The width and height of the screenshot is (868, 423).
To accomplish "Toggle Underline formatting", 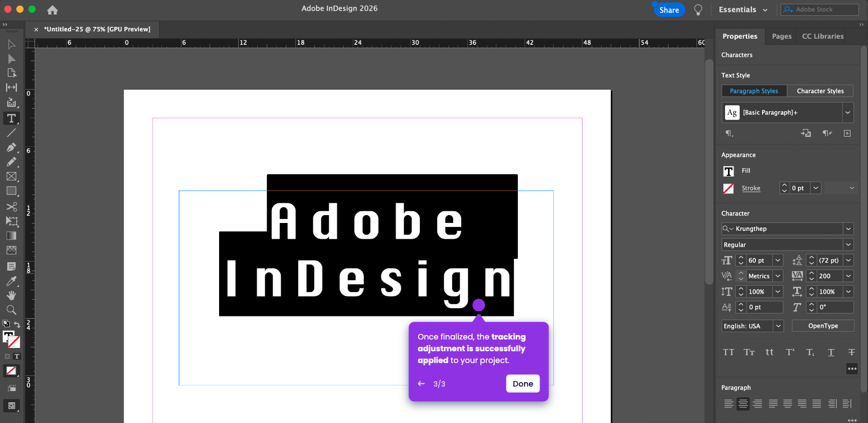I will tap(831, 352).
